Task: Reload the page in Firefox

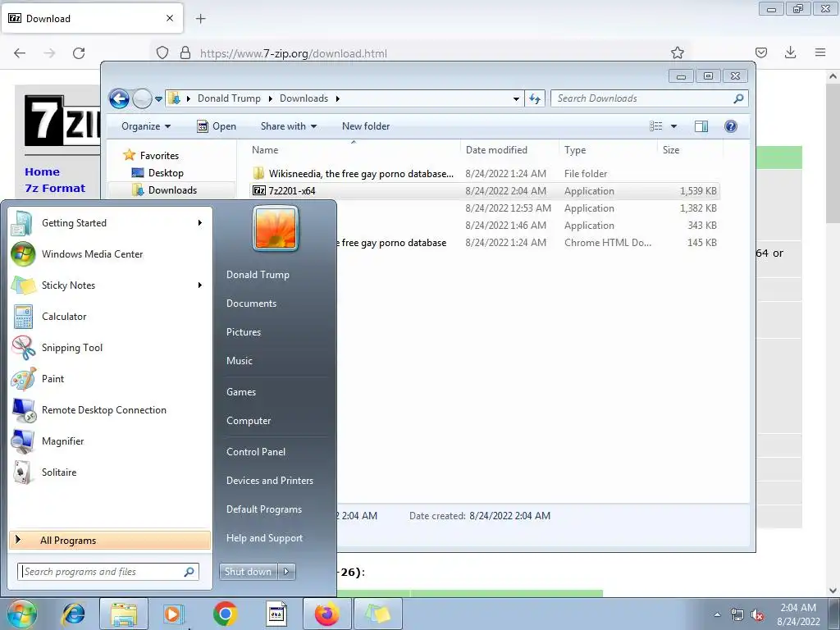Action: pos(79,53)
